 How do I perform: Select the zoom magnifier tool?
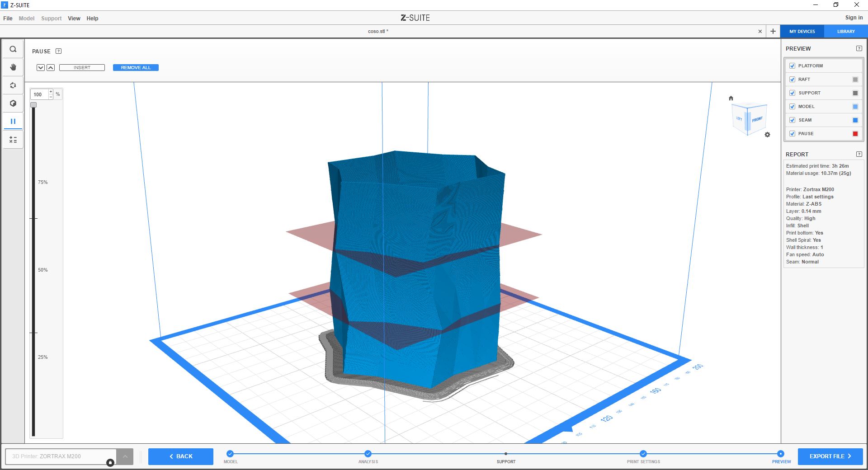pyautogui.click(x=13, y=49)
